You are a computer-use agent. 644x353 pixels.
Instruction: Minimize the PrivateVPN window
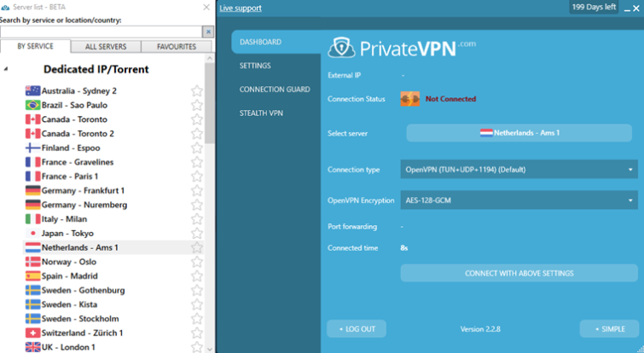click(627, 9)
